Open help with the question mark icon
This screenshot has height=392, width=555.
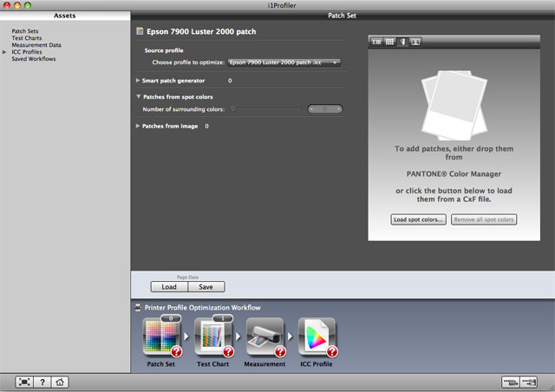pyautogui.click(x=42, y=382)
